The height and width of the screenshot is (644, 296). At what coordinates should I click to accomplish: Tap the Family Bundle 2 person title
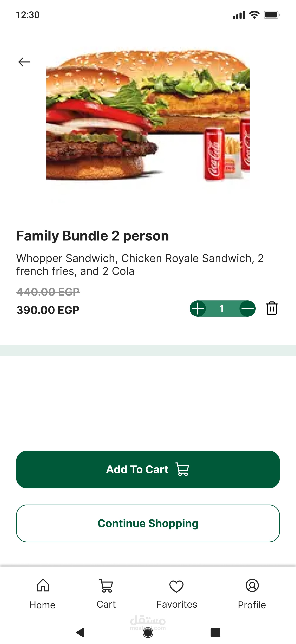pos(93,236)
